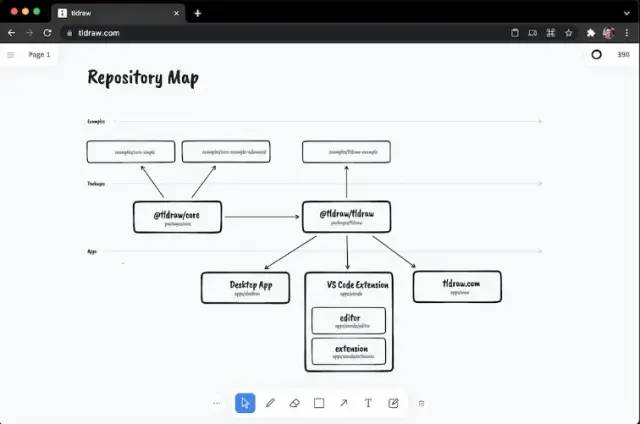Choose the Select arrow tool
The width and height of the screenshot is (640, 424).
pyautogui.click(x=245, y=403)
